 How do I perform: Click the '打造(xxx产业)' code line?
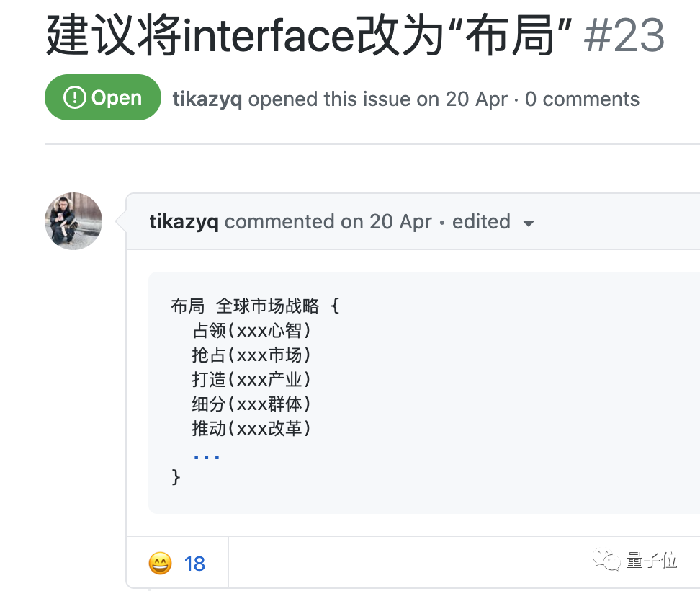point(251,380)
